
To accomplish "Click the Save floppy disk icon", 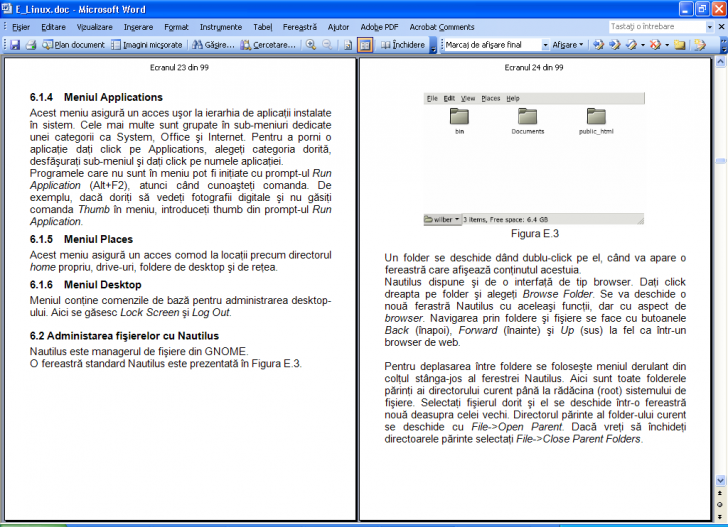I will pos(15,45).
